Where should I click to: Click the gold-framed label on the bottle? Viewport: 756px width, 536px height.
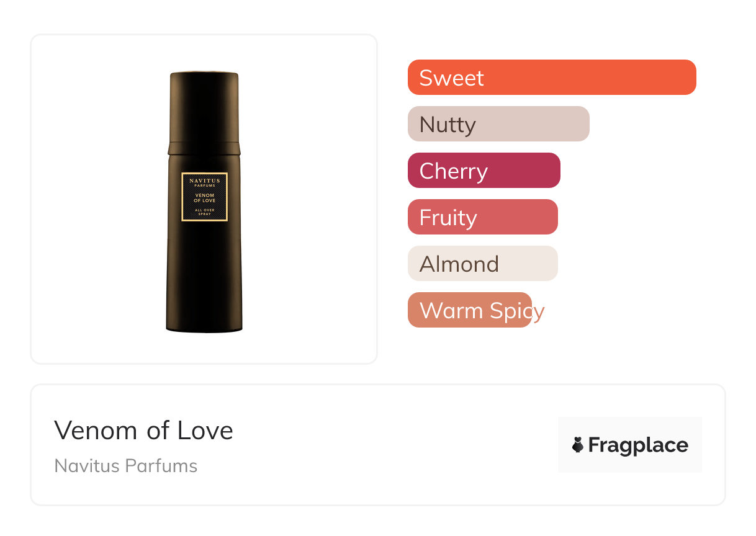coord(204,197)
